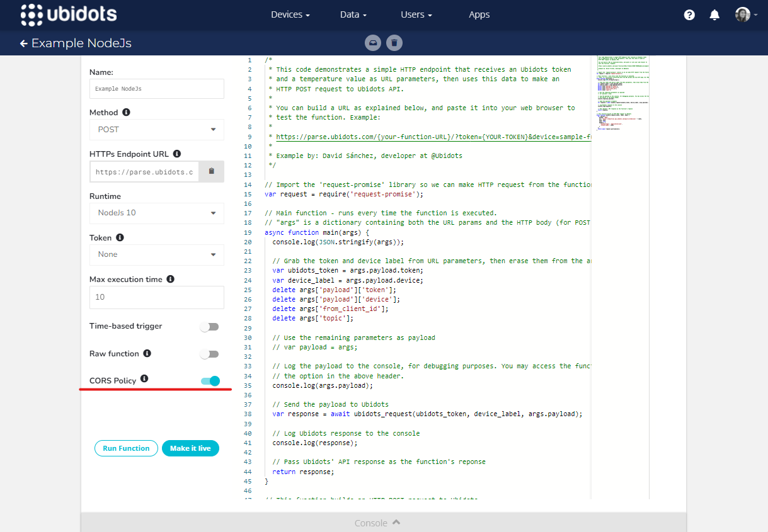Open the notifications bell
This screenshot has width=768, height=532.
(x=714, y=15)
